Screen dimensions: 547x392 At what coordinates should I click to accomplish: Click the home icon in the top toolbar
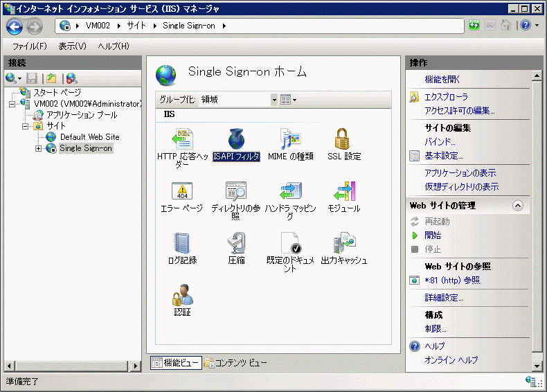tap(506, 25)
